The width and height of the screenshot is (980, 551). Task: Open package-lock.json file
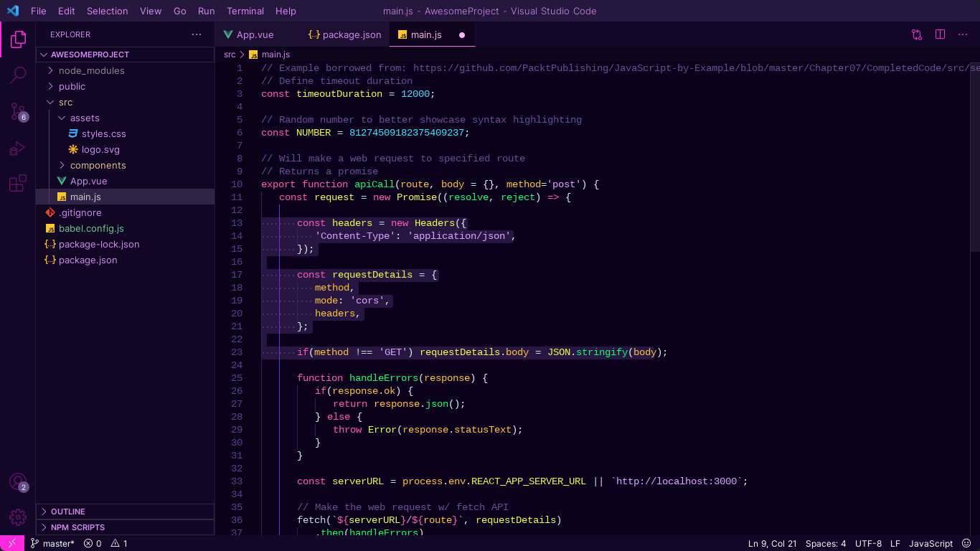click(125, 244)
